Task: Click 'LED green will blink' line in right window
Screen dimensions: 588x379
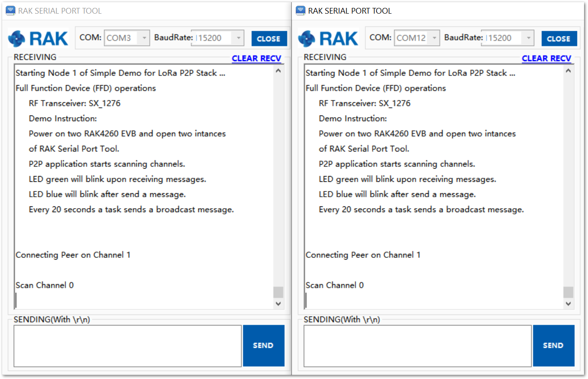Action: [x=407, y=180]
